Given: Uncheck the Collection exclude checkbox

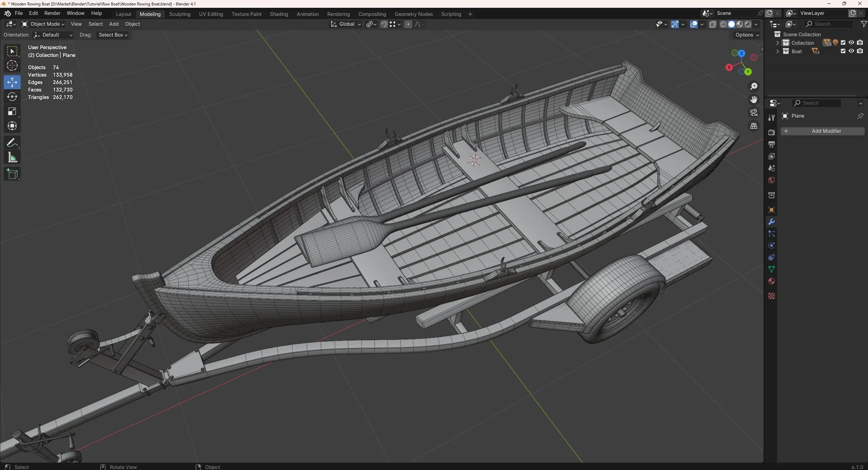Looking at the screenshot, I should click(843, 43).
